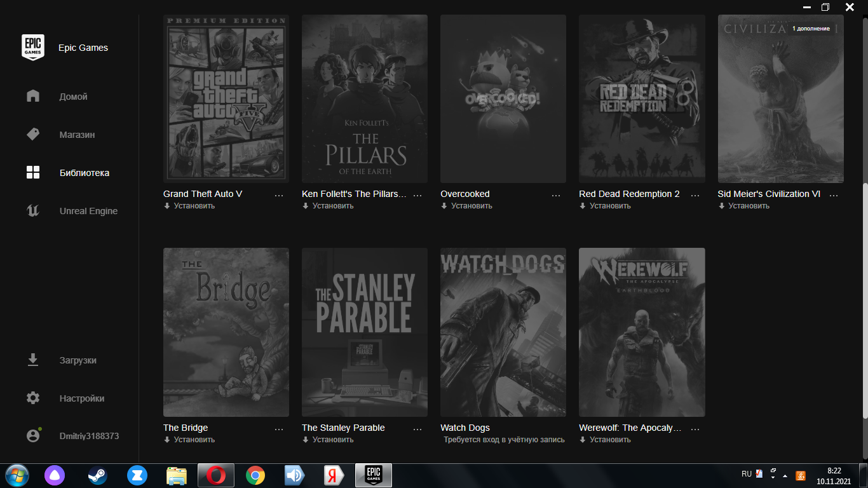The height and width of the screenshot is (488, 868).
Task: Click the download arrow icon for Загрузки
Action: pyautogui.click(x=33, y=360)
